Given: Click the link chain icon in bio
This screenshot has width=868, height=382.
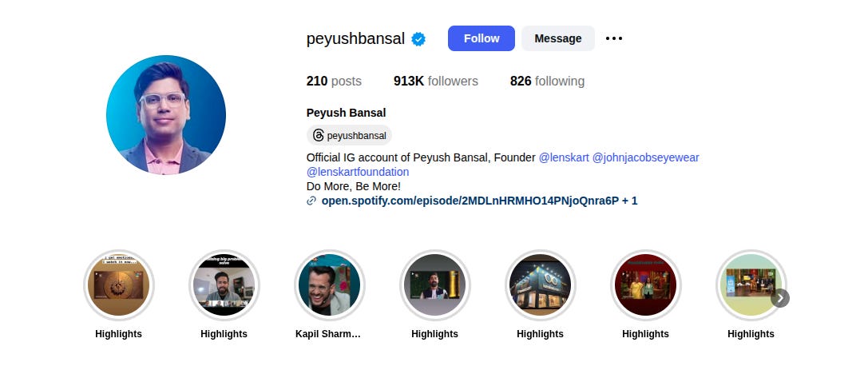Looking at the screenshot, I should pyautogui.click(x=311, y=201).
